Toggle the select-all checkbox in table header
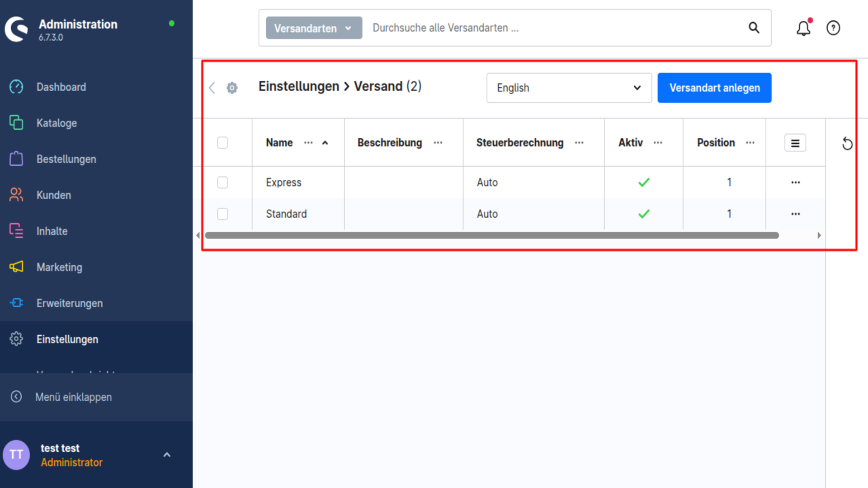Image resolution: width=868 pixels, height=488 pixels. pos(222,143)
